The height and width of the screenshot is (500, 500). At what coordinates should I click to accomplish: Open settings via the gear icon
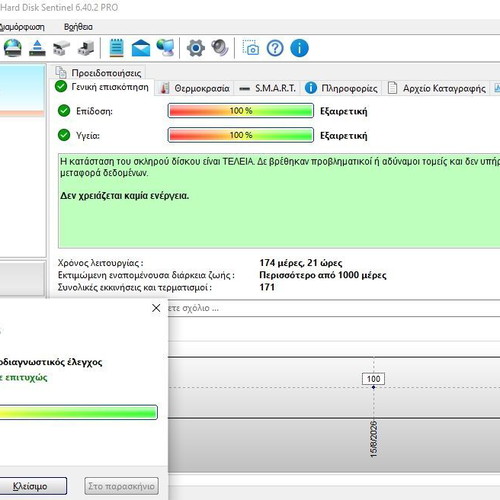tap(196, 48)
